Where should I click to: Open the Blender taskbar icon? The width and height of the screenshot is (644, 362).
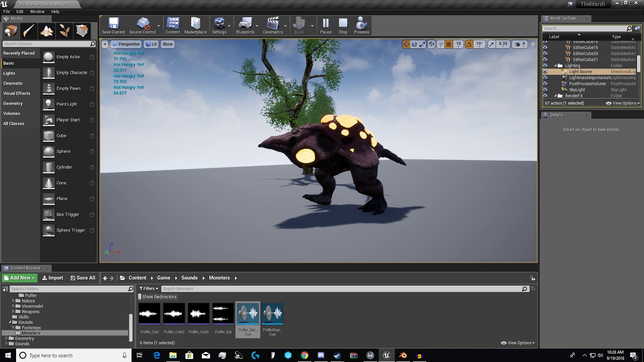pos(403,355)
